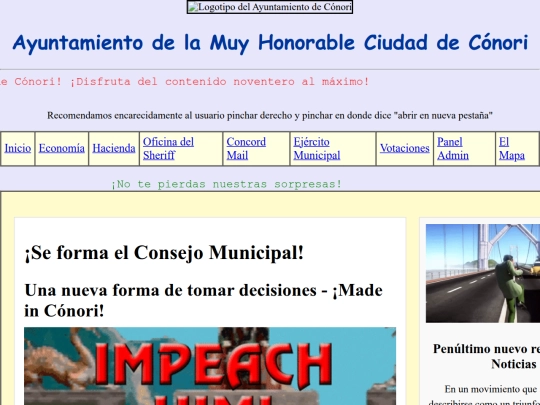
Task: Open the Economía page link
Action: point(61,148)
